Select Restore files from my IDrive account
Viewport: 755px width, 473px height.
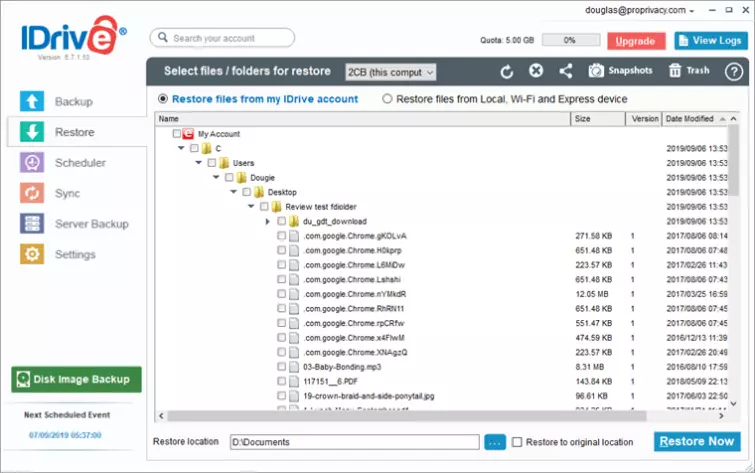pos(163,99)
